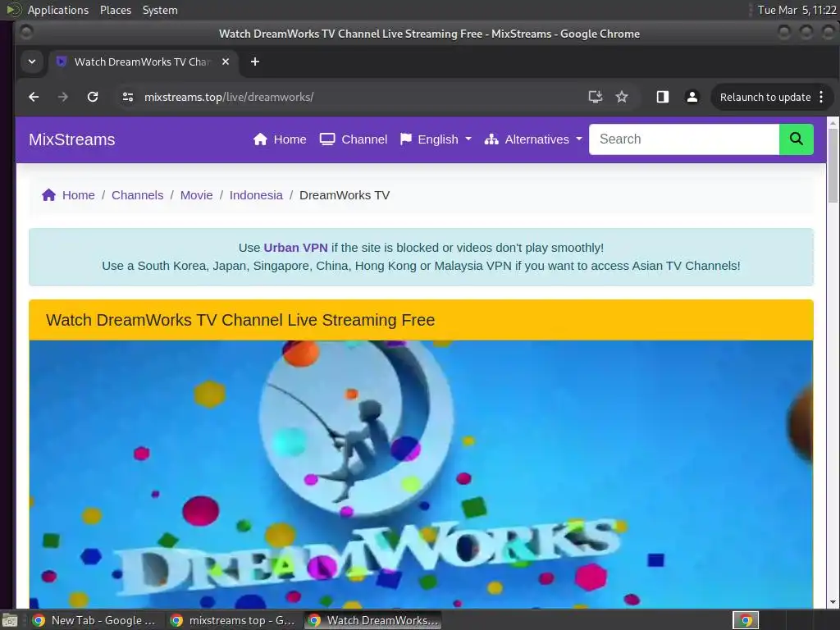
Task: Focus the Search input field
Action: [684, 139]
